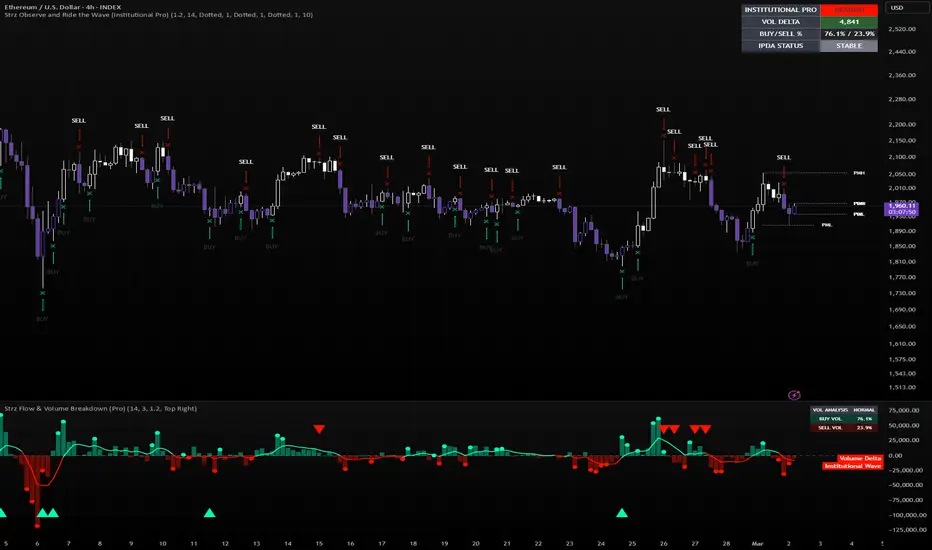This screenshot has width=932, height=550.
Task: Click the green up-triangle marker between 11 and 12
Action: (209, 513)
